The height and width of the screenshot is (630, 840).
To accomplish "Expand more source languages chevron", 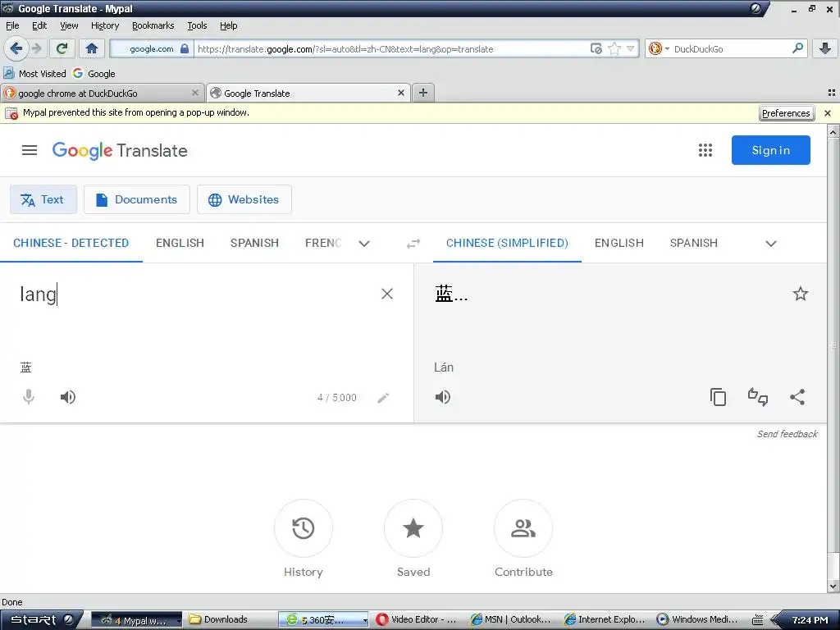I will coord(363,244).
